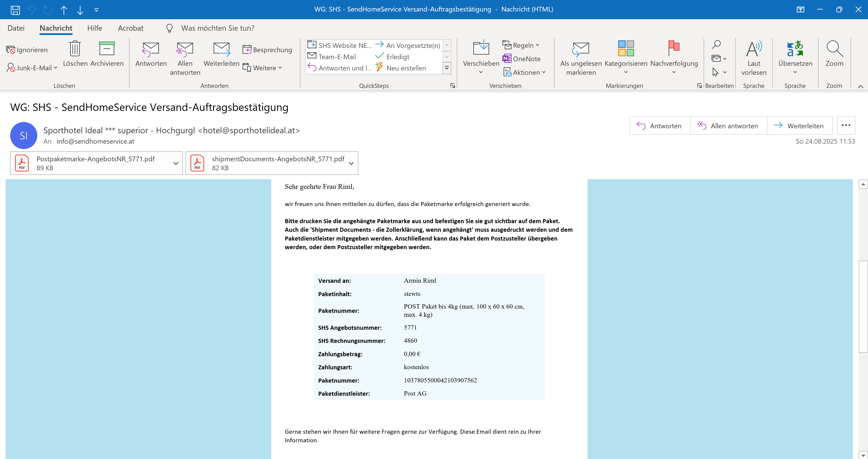Open the Datei tab
Image resolution: width=868 pixels, height=459 pixels.
[x=16, y=28]
